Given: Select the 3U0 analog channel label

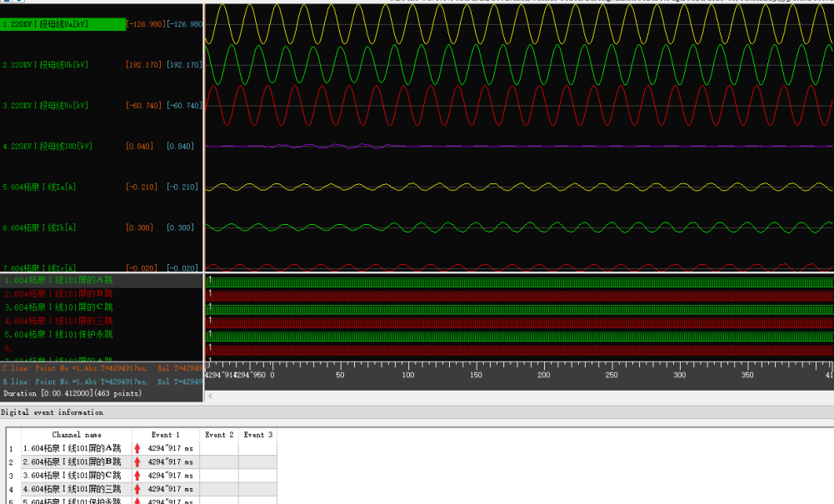Looking at the screenshot, I should (x=48, y=147).
